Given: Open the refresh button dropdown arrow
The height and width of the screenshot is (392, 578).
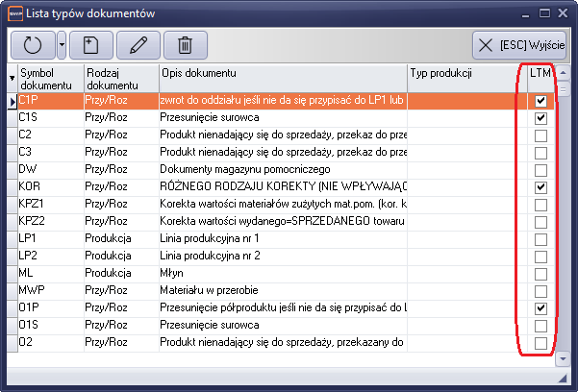Looking at the screenshot, I should [x=62, y=44].
